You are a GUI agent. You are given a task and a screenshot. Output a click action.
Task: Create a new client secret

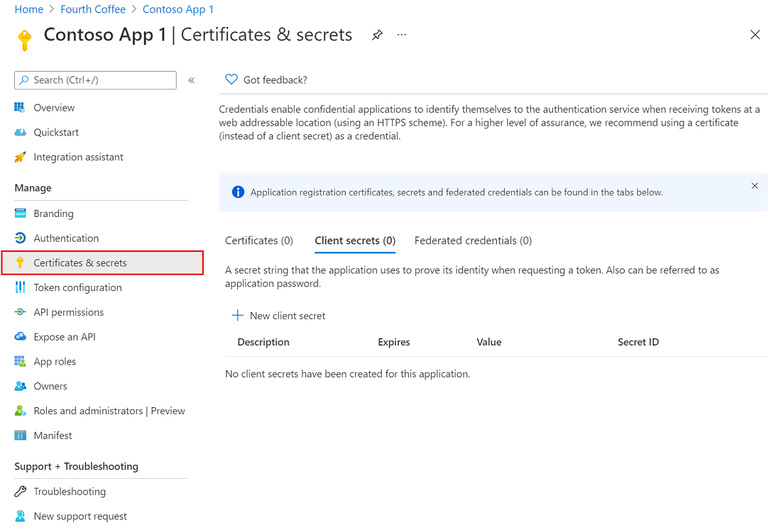click(x=278, y=316)
